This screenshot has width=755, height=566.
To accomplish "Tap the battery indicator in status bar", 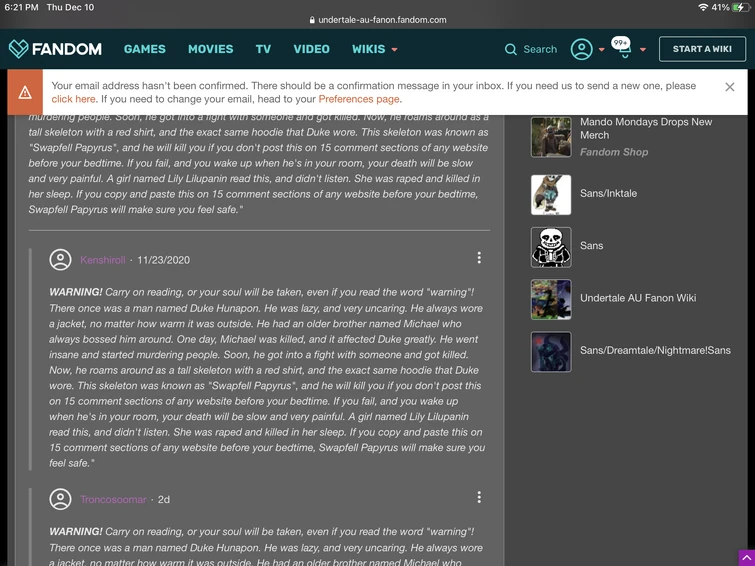I will pyautogui.click(x=740, y=7).
